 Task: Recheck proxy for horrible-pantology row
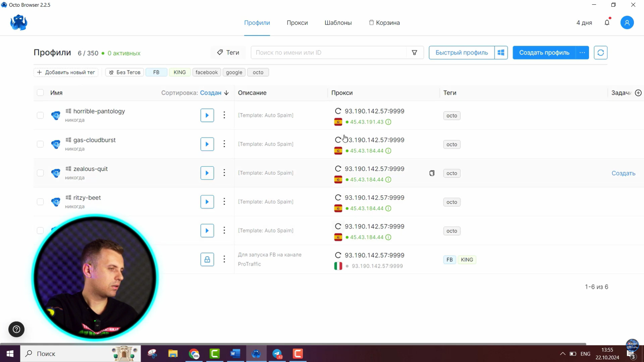coord(338,111)
